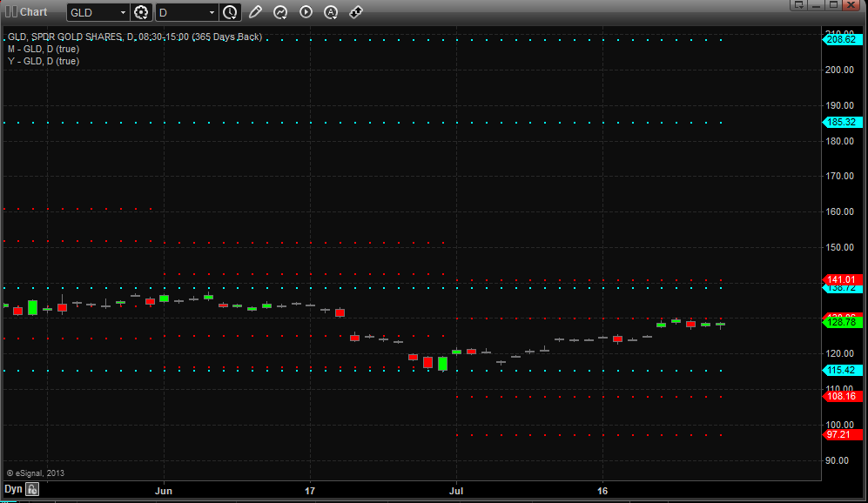
Task: Open the time template clock menu
Action: pos(230,12)
